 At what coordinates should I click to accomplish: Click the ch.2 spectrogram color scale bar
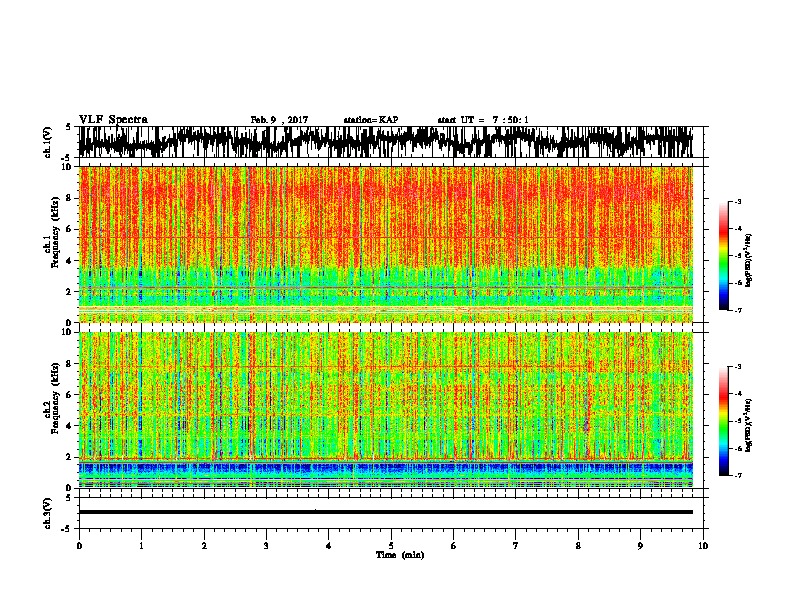tap(723, 421)
